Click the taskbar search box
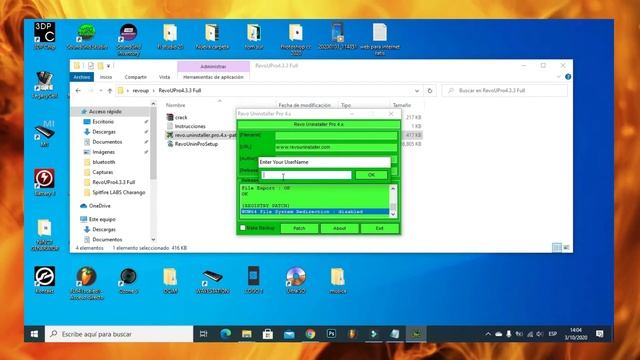The image size is (640, 360). (x=119, y=334)
